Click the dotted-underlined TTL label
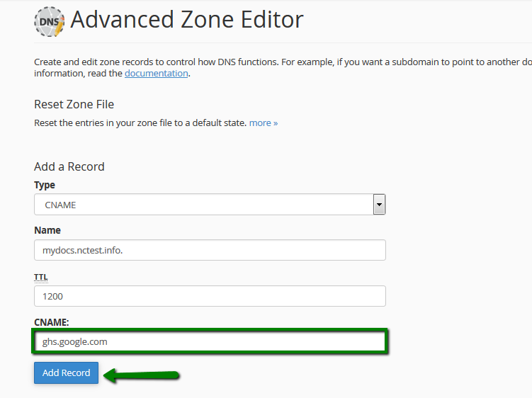532x398 pixels. (x=40, y=277)
